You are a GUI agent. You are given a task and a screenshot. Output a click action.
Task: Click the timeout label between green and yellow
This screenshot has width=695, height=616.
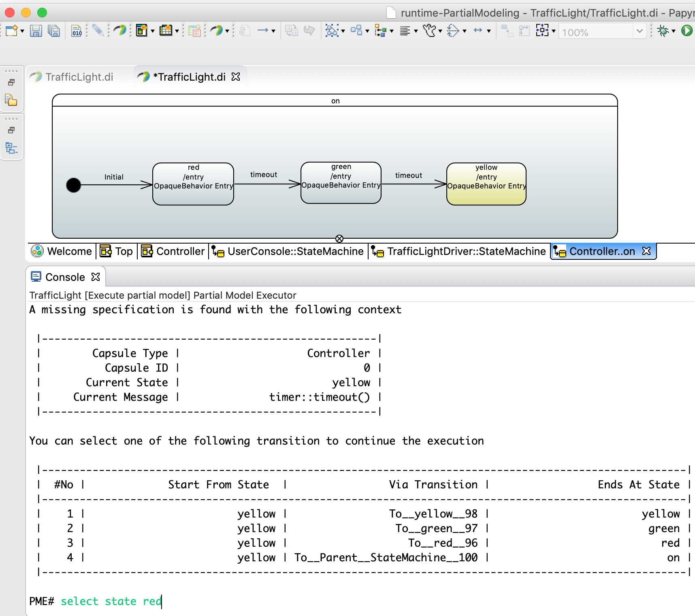pos(409,175)
